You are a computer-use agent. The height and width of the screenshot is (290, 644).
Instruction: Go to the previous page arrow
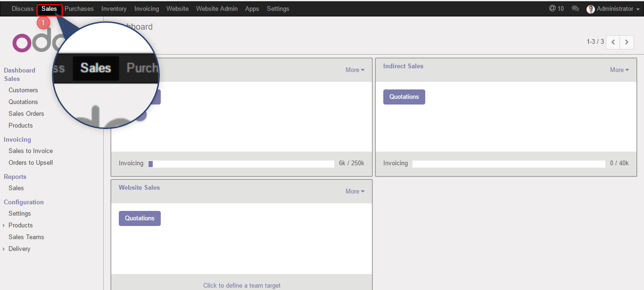tap(613, 42)
